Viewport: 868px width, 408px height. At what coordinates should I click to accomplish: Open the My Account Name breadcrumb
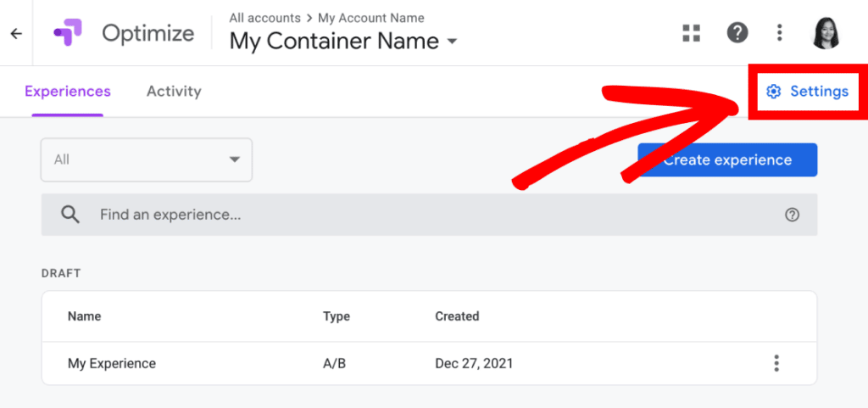[371, 18]
